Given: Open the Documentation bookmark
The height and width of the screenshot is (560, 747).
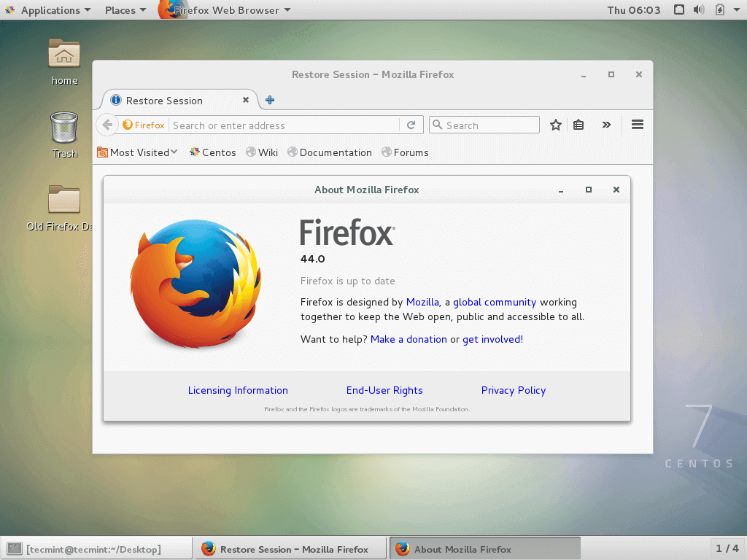Looking at the screenshot, I should coord(330,152).
